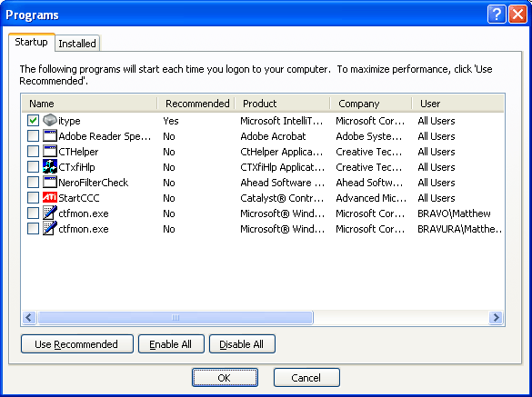The width and height of the screenshot is (532, 397).
Task: Sort by the Name column header
Action: click(x=89, y=104)
